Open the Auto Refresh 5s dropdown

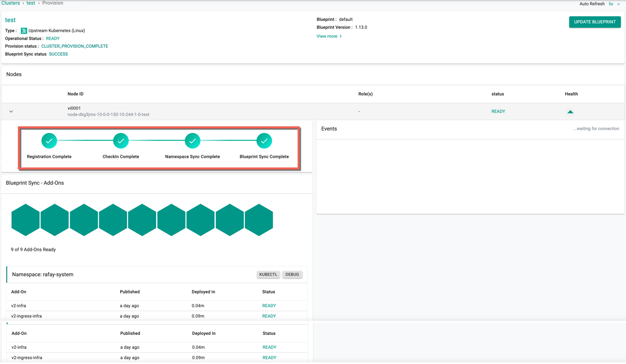(614, 4)
